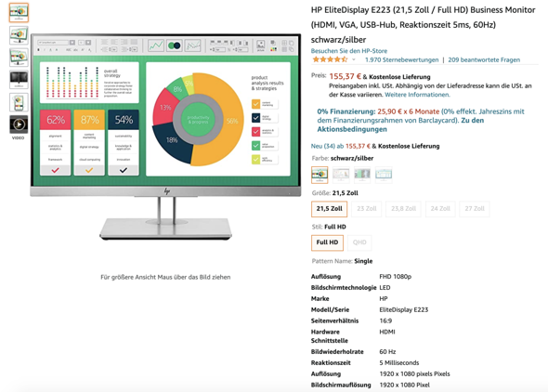Click the EliteDisplay E223 model value

(404, 309)
